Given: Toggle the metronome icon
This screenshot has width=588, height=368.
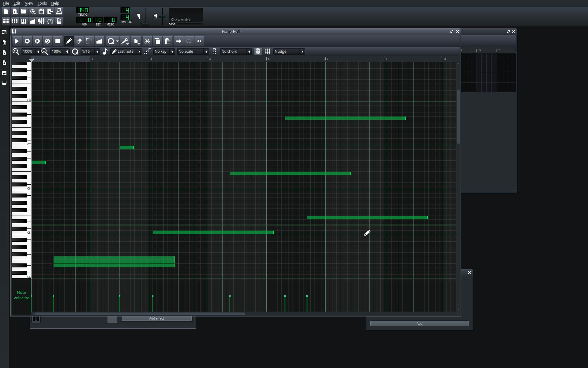Looking at the screenshot, I should coord(59,12).
